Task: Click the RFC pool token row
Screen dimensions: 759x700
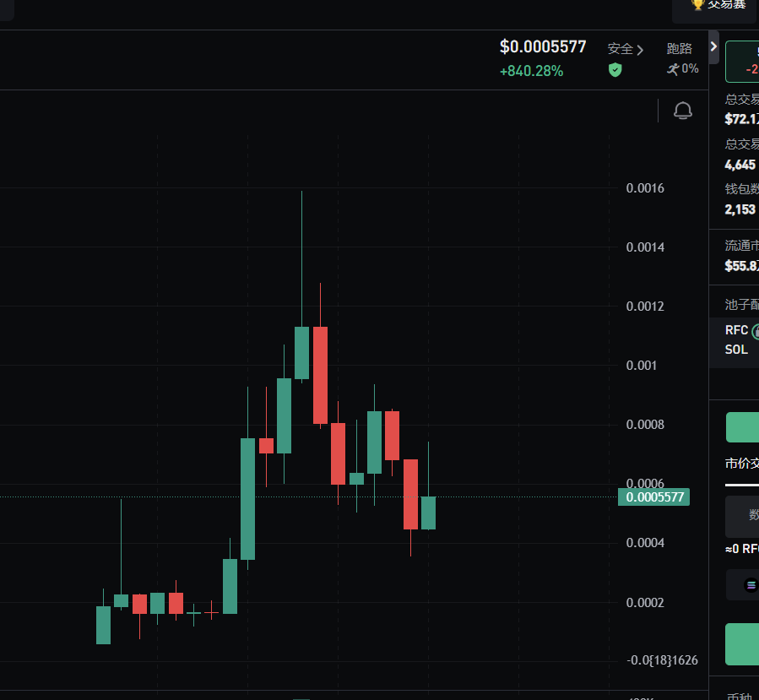Action: [741, 331]
